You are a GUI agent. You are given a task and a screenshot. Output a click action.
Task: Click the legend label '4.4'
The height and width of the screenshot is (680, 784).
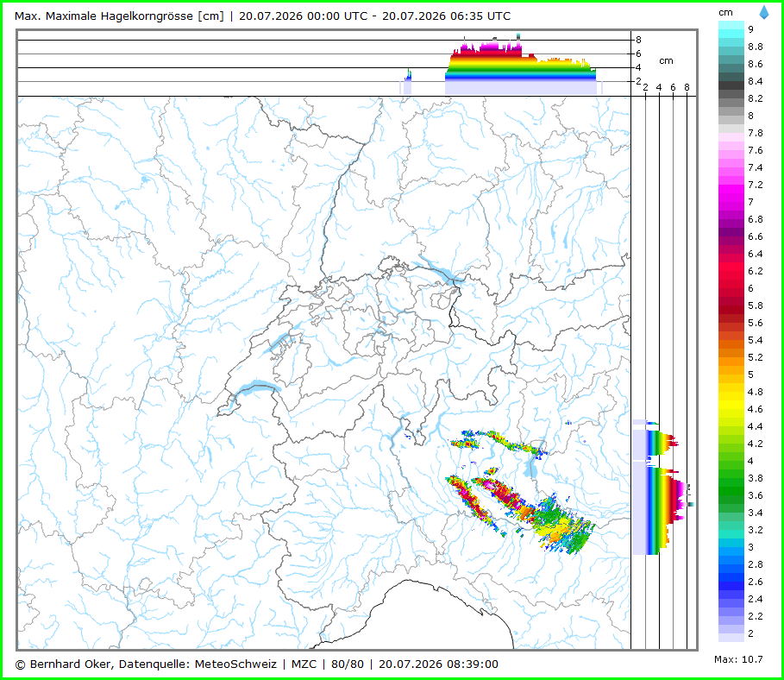756,426
